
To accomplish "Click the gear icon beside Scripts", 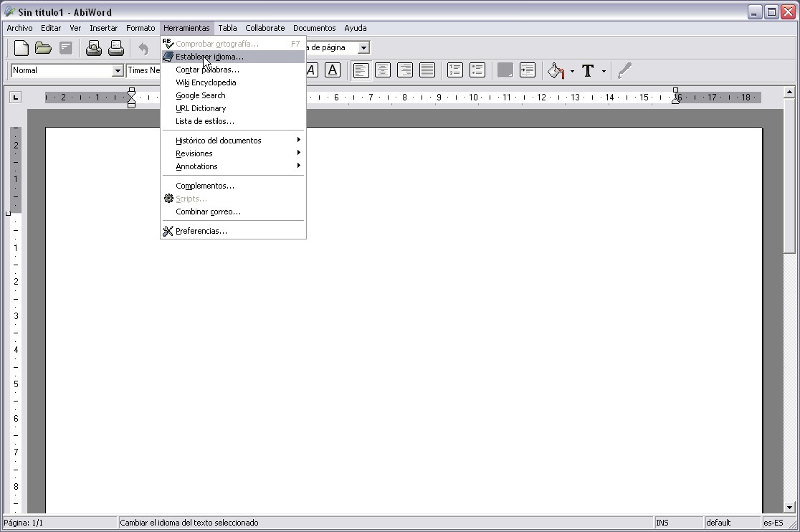I will coord(168,199).
